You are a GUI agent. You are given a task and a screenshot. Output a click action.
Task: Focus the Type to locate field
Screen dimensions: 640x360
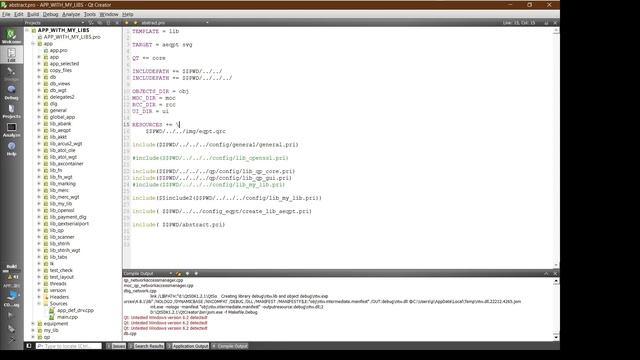(68, 346)
